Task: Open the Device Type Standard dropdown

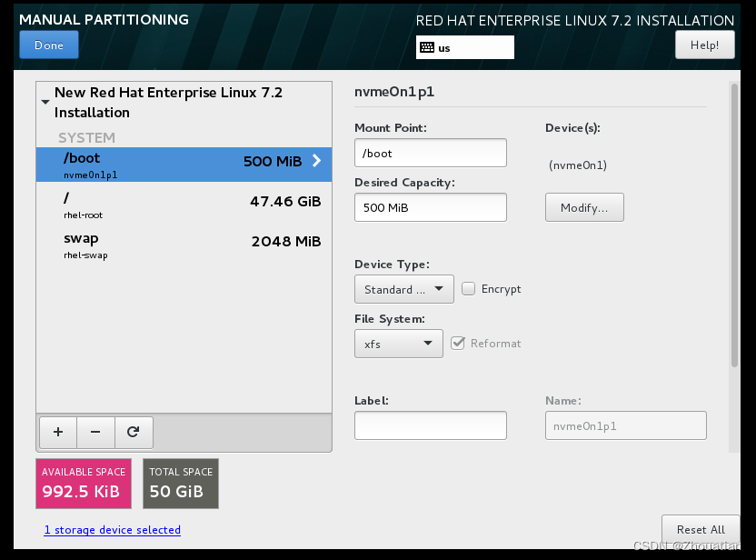Action: [x=404, y=289]
